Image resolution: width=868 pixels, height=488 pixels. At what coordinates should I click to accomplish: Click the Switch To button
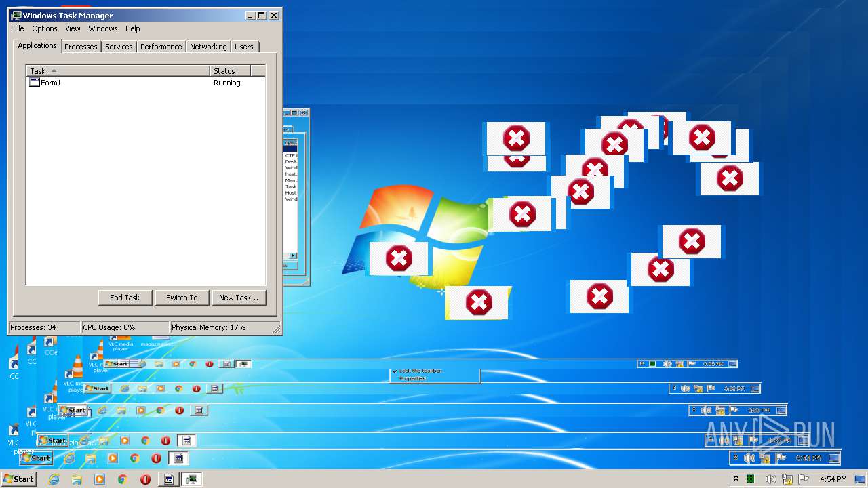point(182,298)
